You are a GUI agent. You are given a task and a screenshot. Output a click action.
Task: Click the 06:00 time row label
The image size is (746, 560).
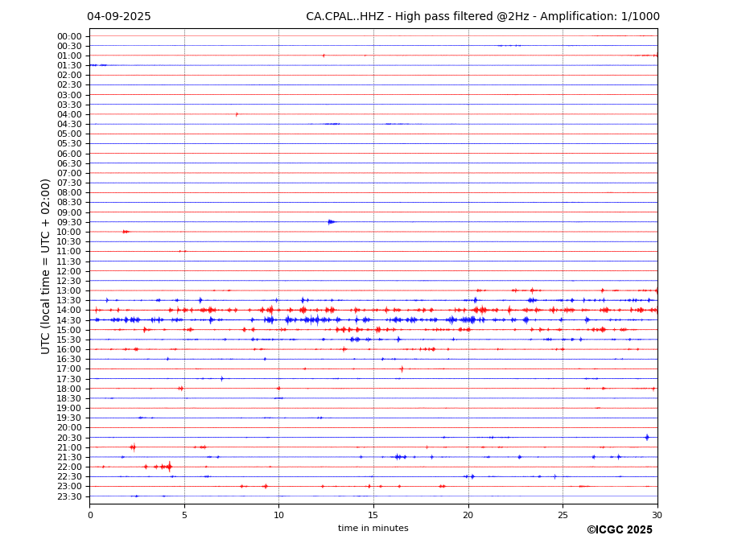(x=69, y=154)
